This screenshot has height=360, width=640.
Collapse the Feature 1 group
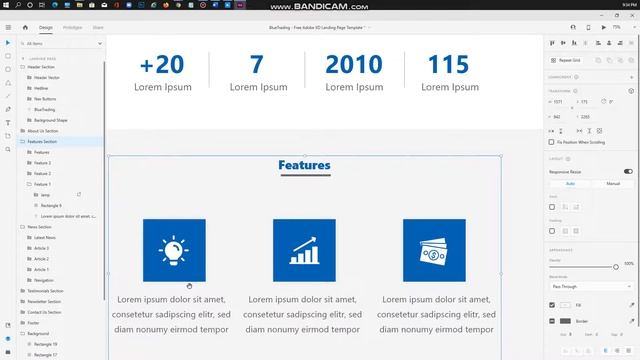tap(29, 184)
